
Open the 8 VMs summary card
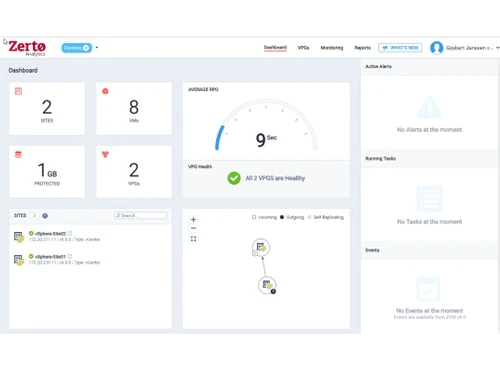(x=134, y=109)
